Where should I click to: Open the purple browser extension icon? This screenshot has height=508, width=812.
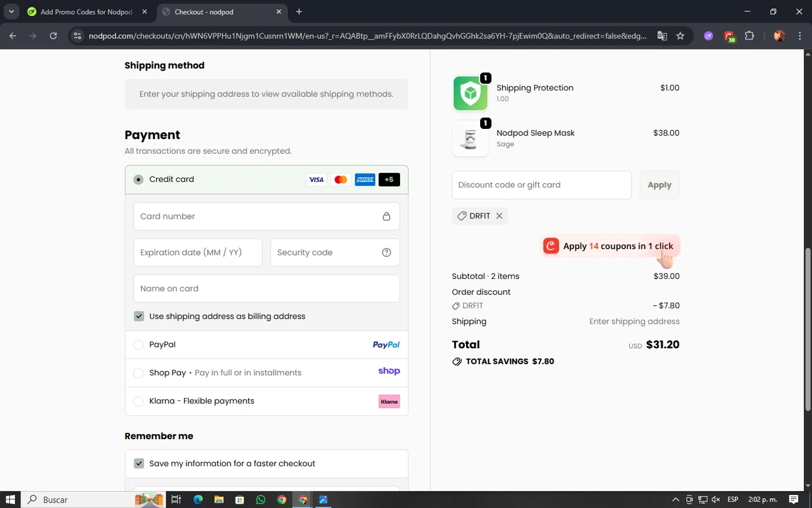coord(708,36)
